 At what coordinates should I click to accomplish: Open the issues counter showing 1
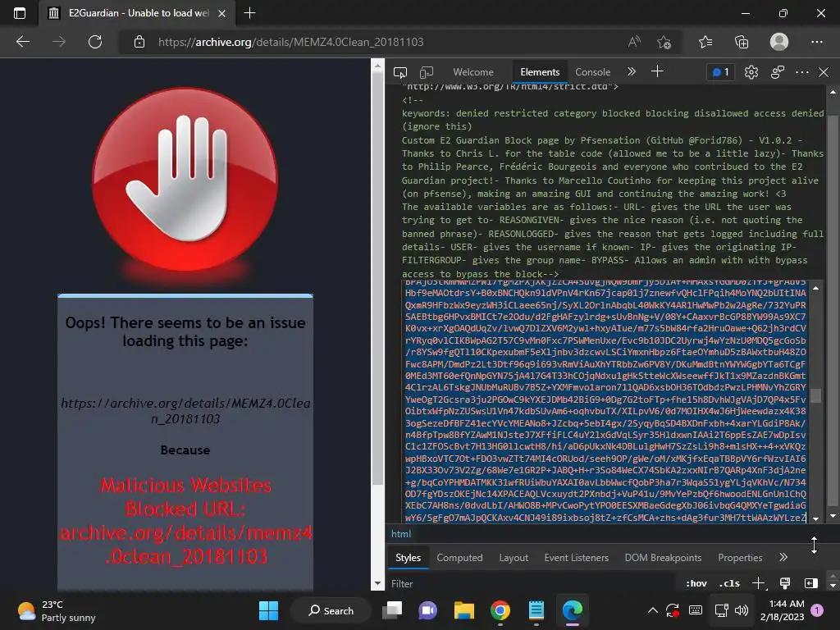[720, 72]
